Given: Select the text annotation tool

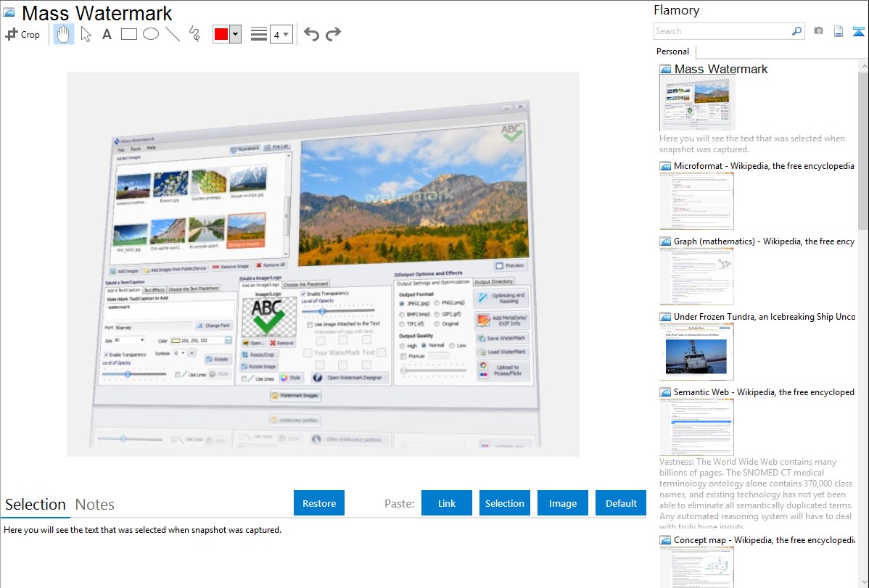Looking at the screenshot, I should pyautogui.click(x=107, y=34).
